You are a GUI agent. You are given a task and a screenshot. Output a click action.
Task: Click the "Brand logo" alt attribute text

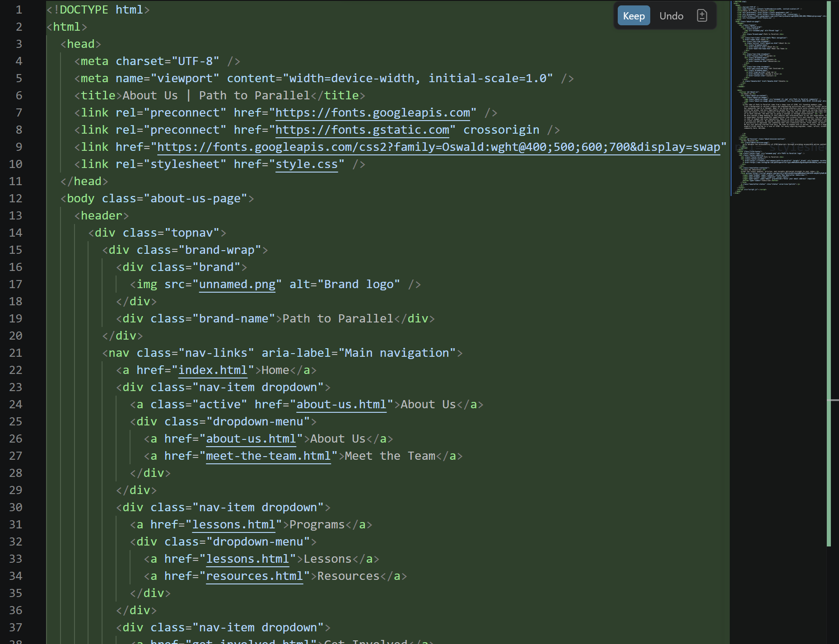pyautogui.click(x=359, y=284)
